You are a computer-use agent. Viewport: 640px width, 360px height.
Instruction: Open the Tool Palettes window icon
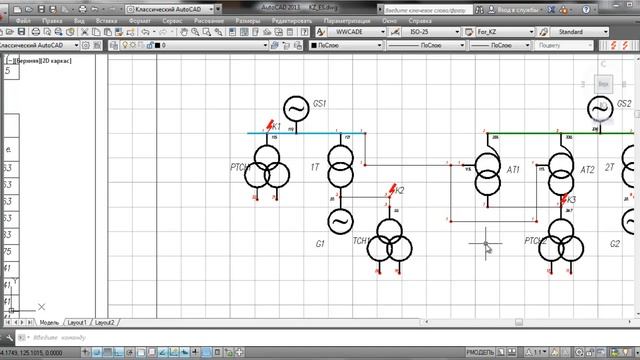[x=256, y=32]
